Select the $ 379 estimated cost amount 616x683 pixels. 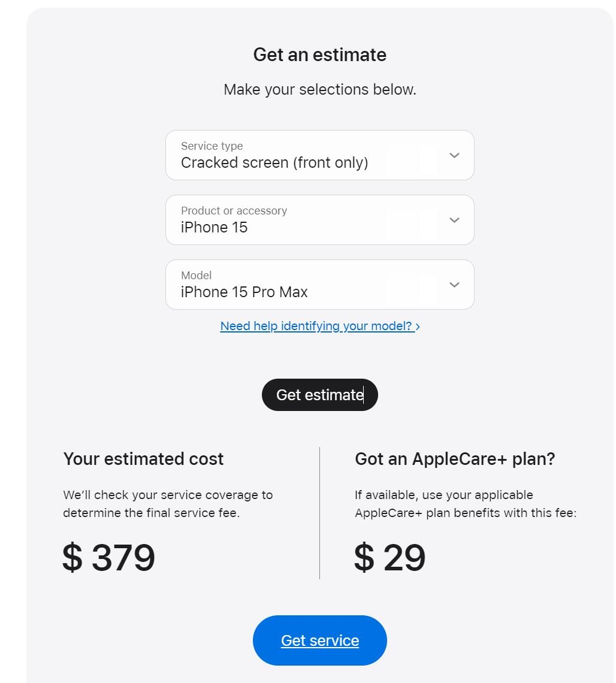(109, 558)
